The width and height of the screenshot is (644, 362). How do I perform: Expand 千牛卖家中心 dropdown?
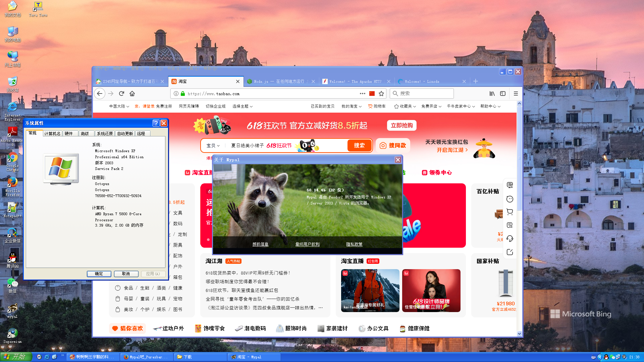461,106
